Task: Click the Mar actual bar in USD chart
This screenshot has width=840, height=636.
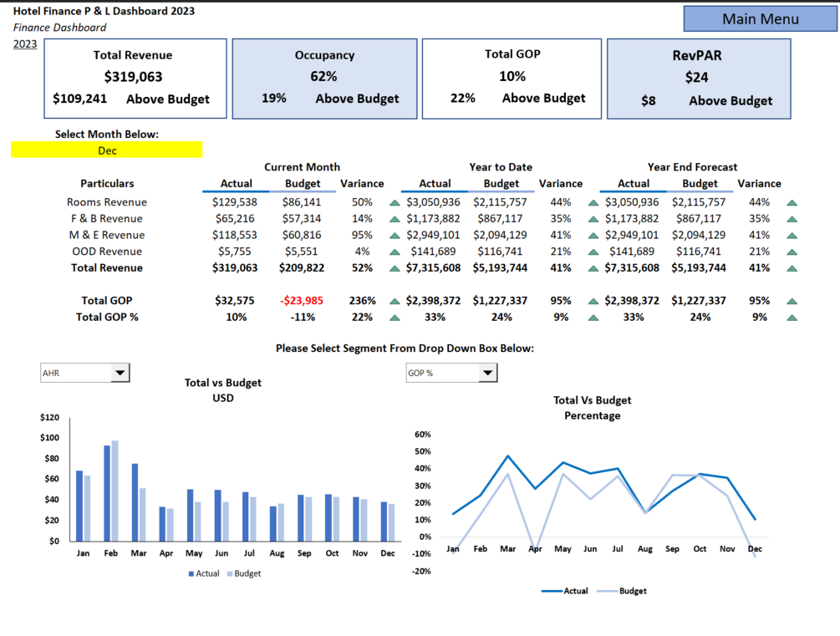Action: (x=135, y=502)
